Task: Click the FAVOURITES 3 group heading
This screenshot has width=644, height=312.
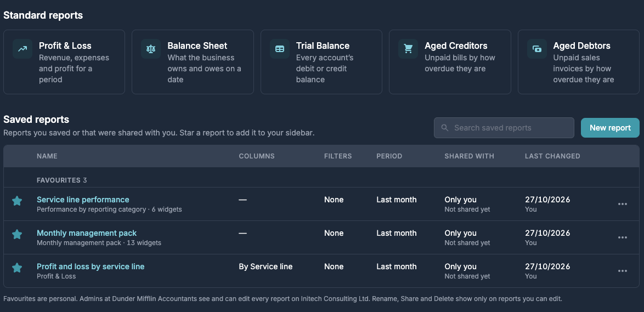Action: (x=62, y=180)
